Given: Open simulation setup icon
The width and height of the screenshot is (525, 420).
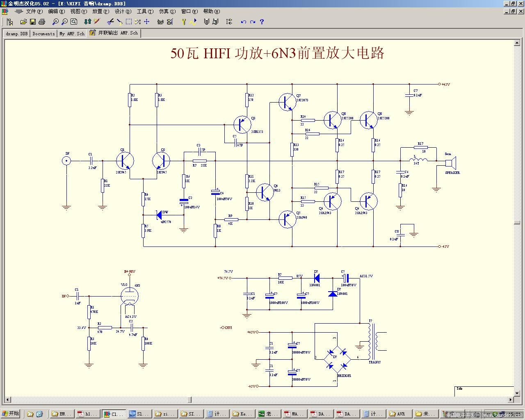Looking at the screenshot, I should (x=184, y=21).
